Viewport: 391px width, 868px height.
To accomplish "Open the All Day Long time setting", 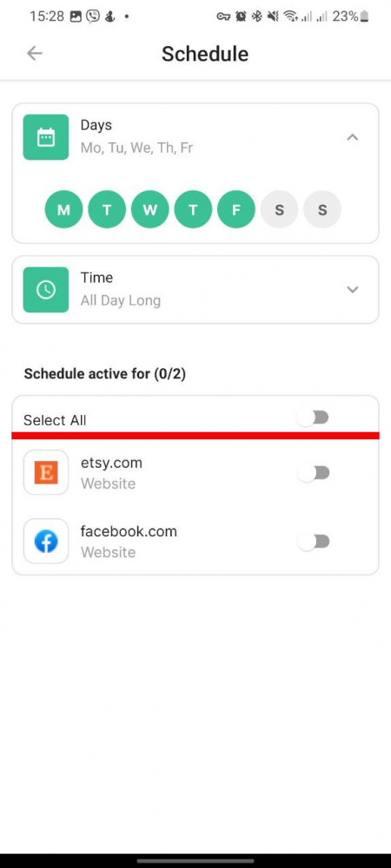I will 121,301.
